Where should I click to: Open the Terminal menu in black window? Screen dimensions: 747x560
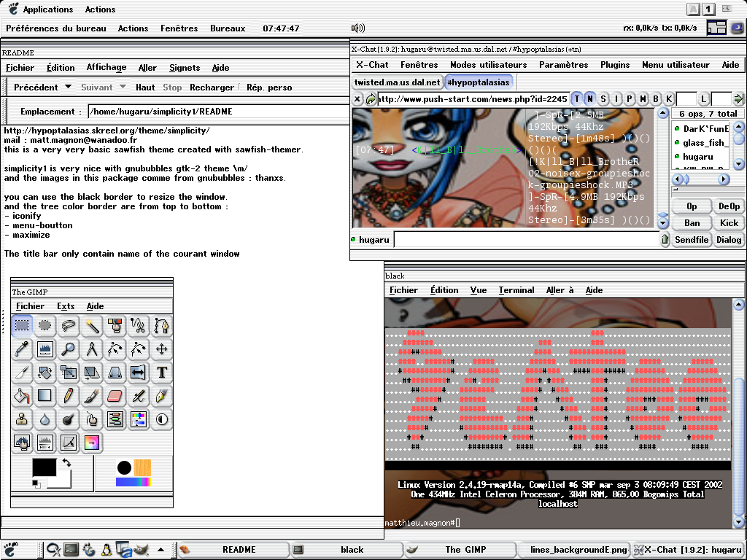tap(516, 290)
